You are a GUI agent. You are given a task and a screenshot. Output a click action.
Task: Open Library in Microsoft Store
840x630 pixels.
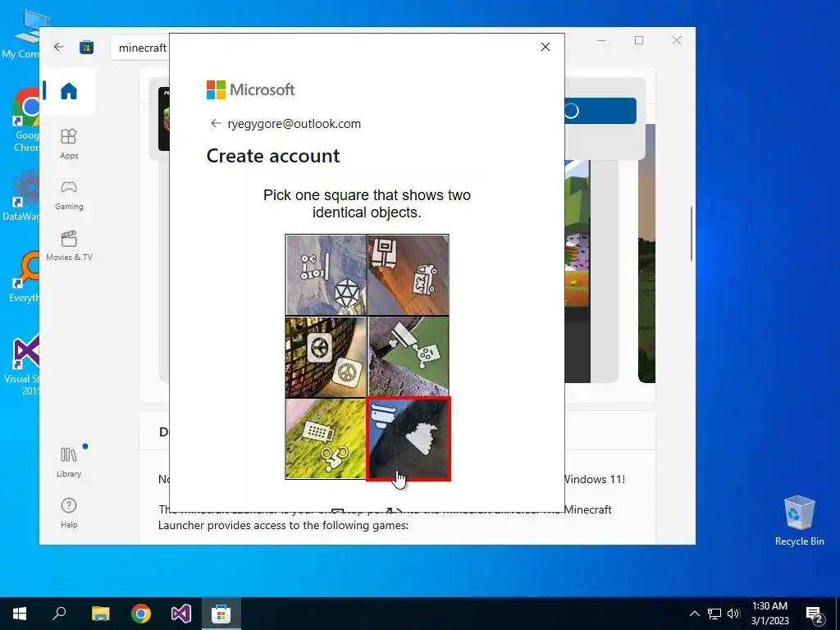tap(69, 462)
